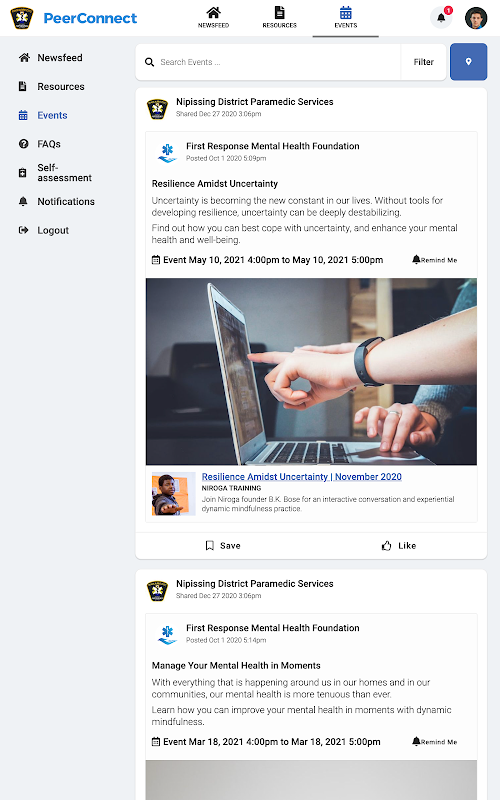500x800 pixels.
Task: Open Resilience Amidst Uncertainty November 2020 link
Action: pyautogui.click(x=302, y=477)
